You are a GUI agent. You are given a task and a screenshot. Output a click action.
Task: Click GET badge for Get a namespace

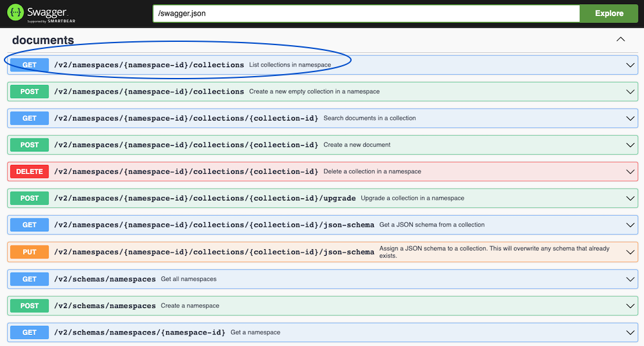pyautogui.click(x=30, y=333)
